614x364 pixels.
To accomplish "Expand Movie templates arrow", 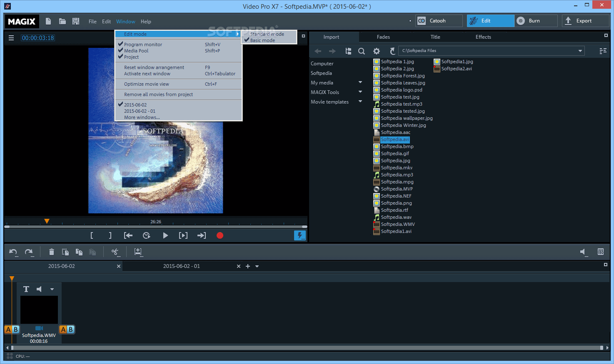I will click(360, 102).
